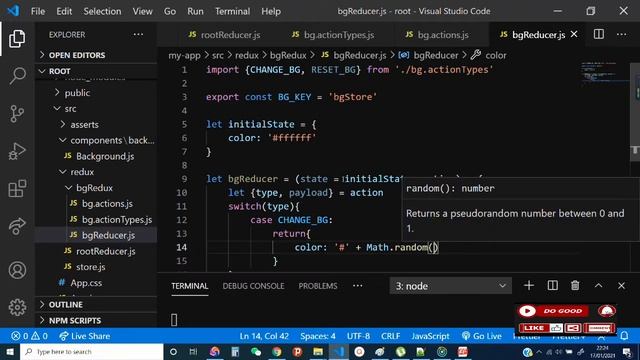This screenshot has width=640, height=360.
Task: Open the Go menu
Action: coord(170,11)
